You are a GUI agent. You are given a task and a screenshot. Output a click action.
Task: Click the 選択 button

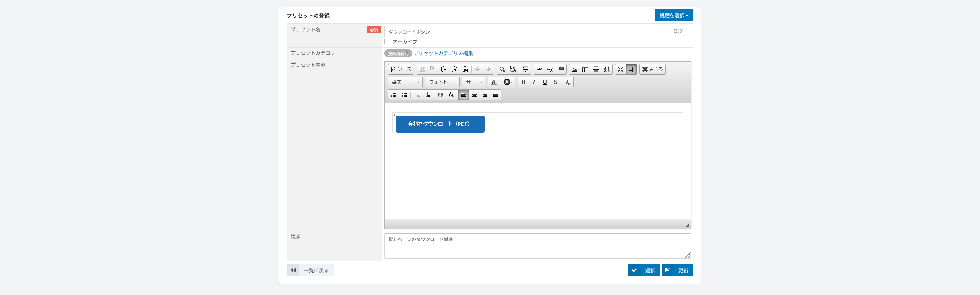(644, 270)
